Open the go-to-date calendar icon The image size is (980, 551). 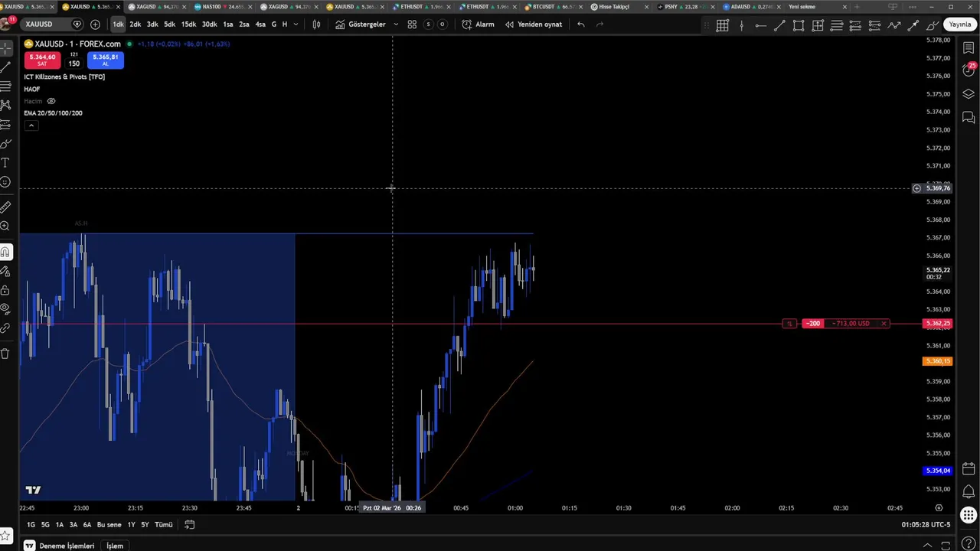190,525
